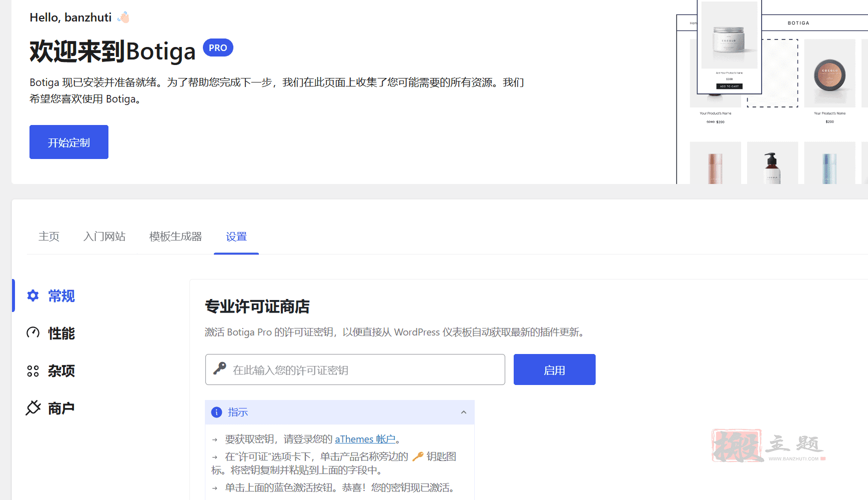This screenshot has width=868, height=500.
Task: Click the PRO badge next to Botiga
Action: 218,47
